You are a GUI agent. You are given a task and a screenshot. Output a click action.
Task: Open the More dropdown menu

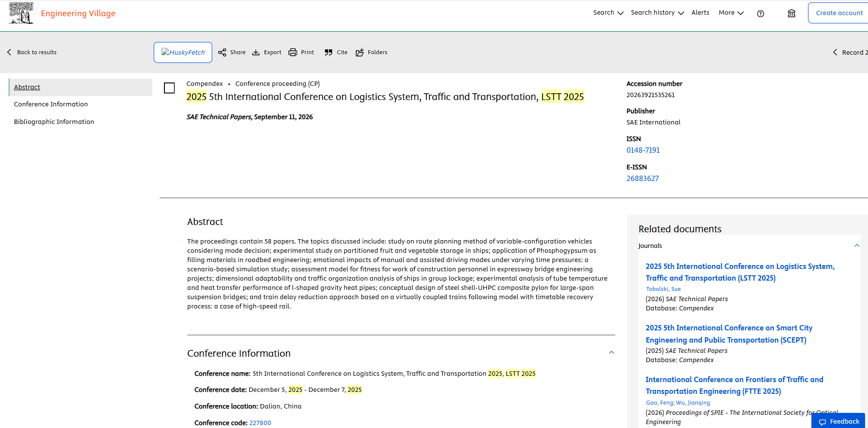pyautogui.click(x=731, y=13)
